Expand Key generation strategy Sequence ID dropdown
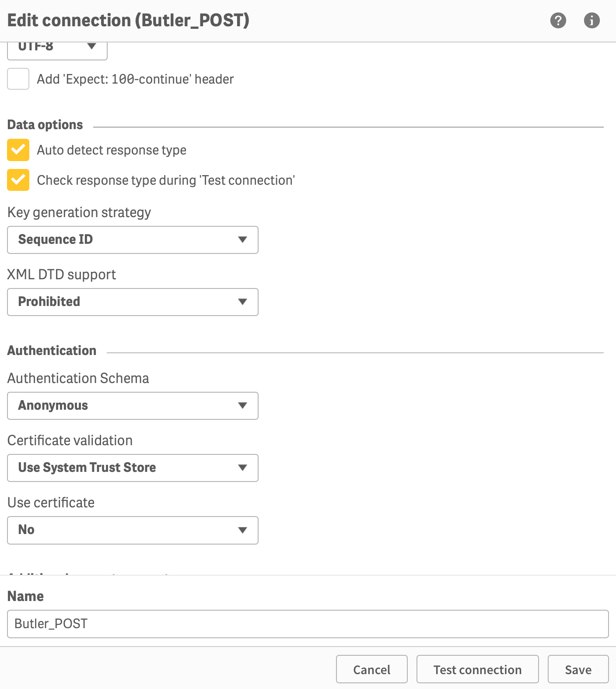 [133, 240]
